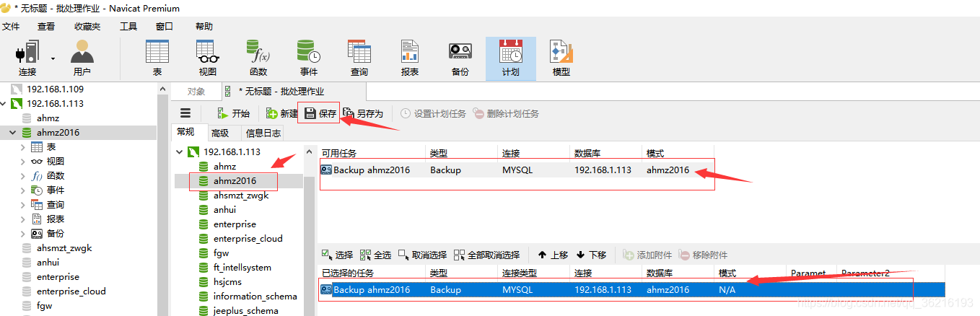This screenshot has width=980, height=316.
Task: Switch to the 常规 sub-tab
Action: click(x=185, y=132)
